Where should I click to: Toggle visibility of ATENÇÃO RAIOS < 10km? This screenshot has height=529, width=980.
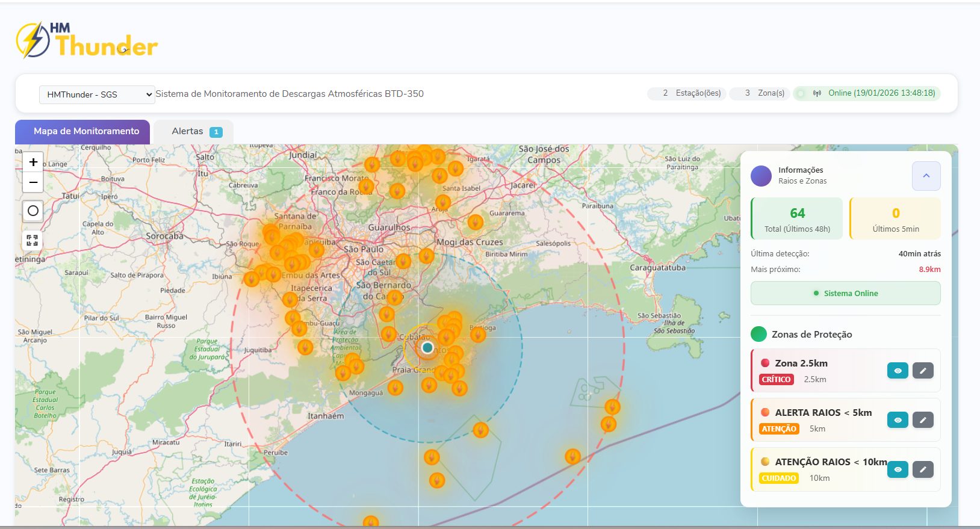pos(898,469)
